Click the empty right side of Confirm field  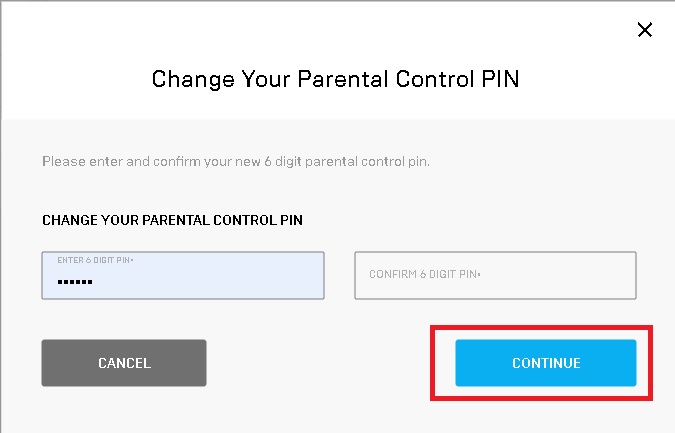point(590,275)
